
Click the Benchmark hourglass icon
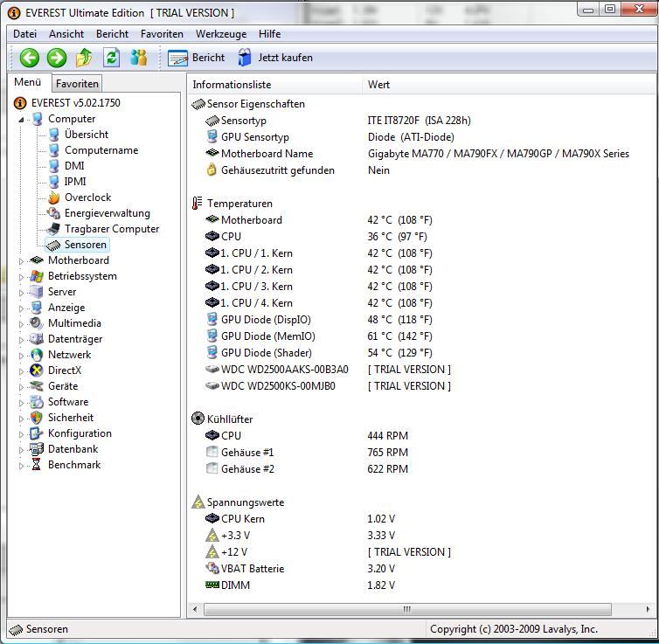coord(37,465)
